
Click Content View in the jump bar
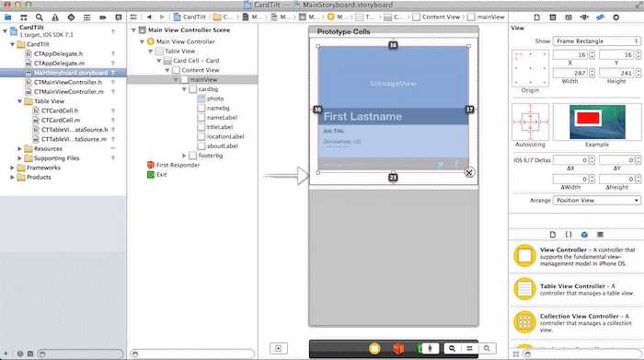(437, 17)
